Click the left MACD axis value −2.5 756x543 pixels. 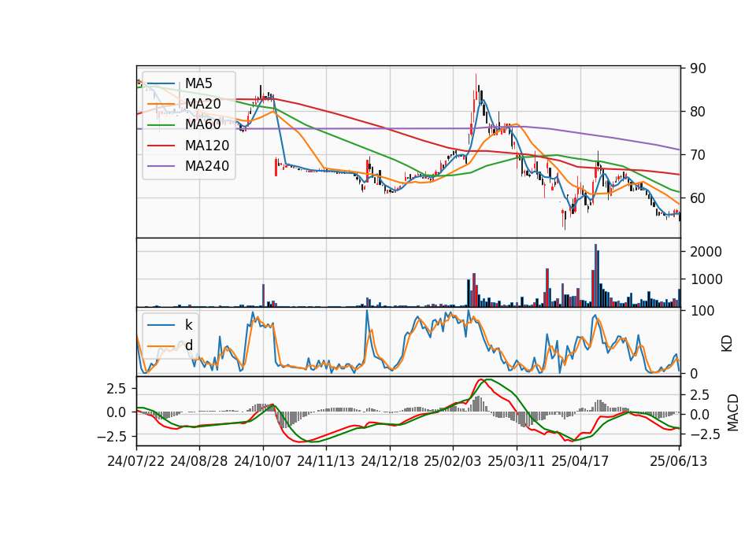tap(111, 437)
